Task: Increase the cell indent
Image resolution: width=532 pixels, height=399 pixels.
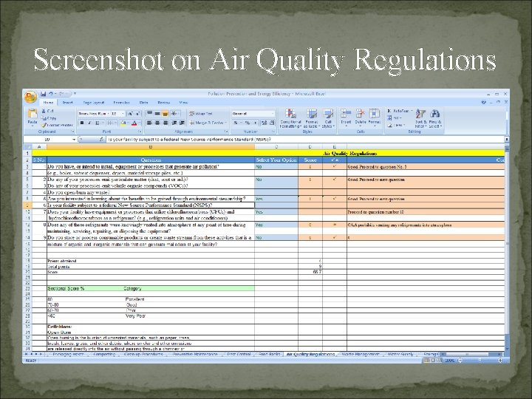Action: (182, 123)
